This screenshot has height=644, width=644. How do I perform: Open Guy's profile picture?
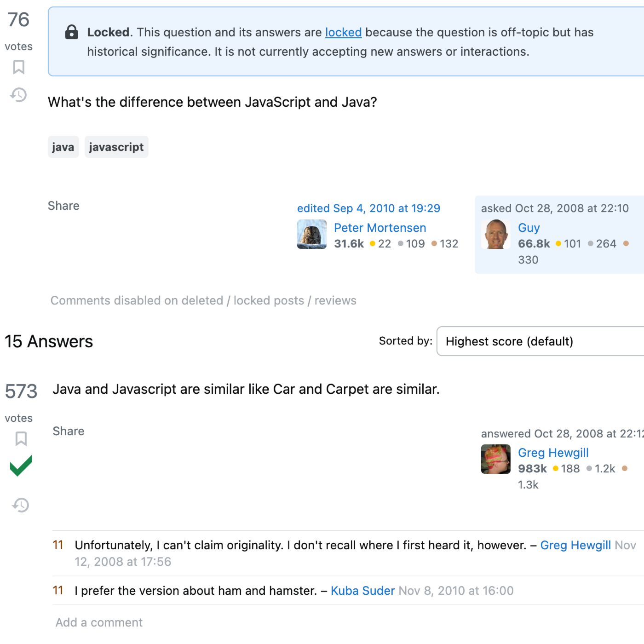(496, 234)
